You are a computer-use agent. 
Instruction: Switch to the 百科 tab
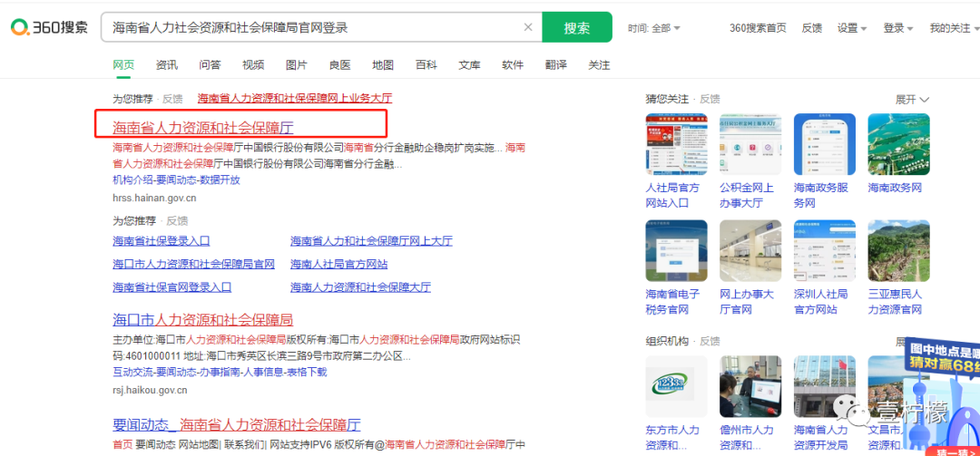(426, 65)
